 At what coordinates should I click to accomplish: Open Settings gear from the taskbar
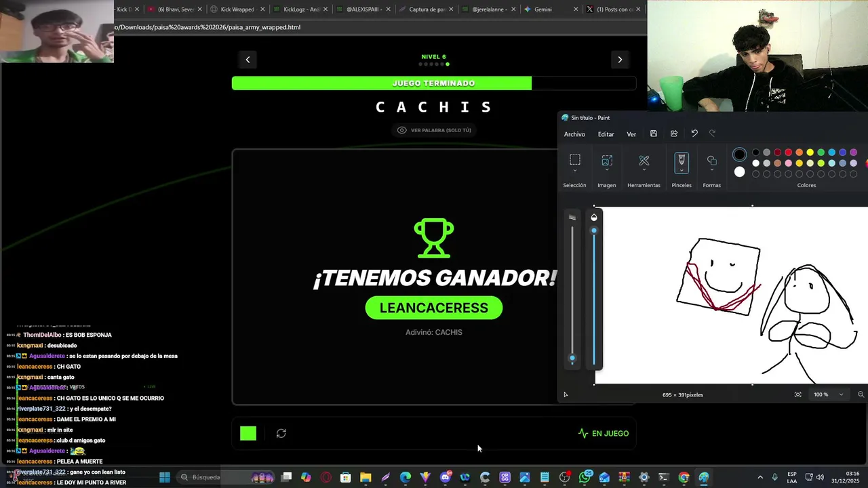644,477
